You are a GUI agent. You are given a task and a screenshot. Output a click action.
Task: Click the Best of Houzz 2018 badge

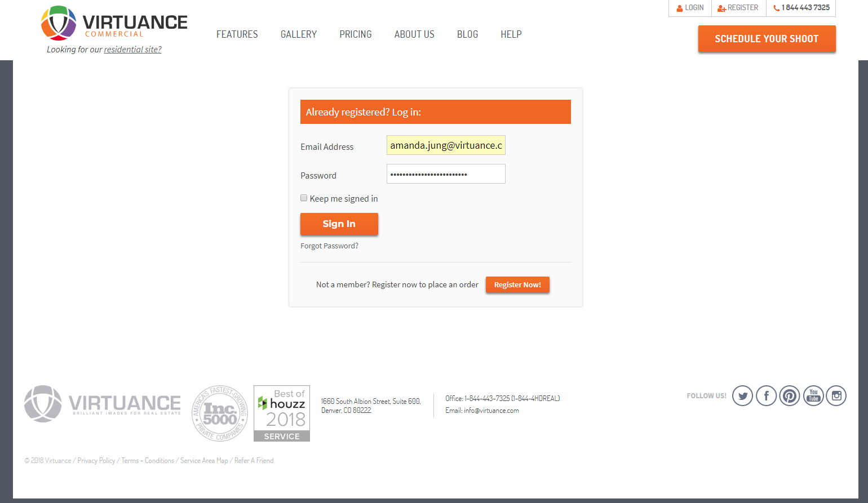[x=282, y=413]
